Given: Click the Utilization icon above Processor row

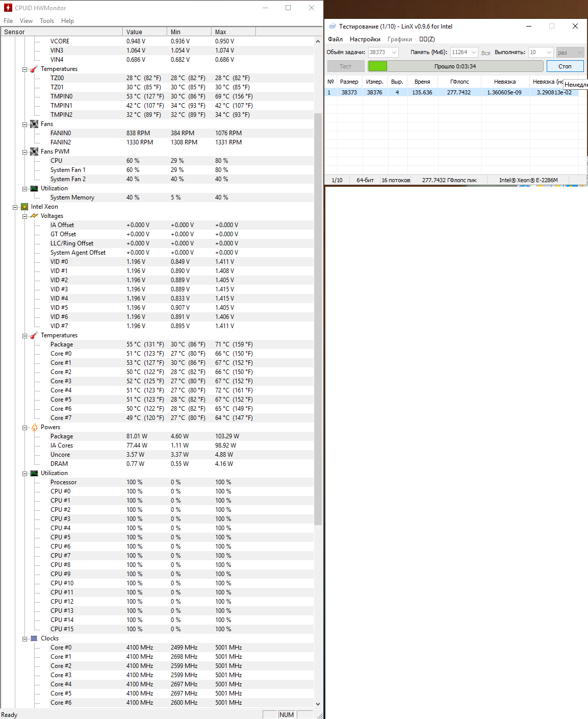Looking at the screenshot, I should (x=34, y=473).
